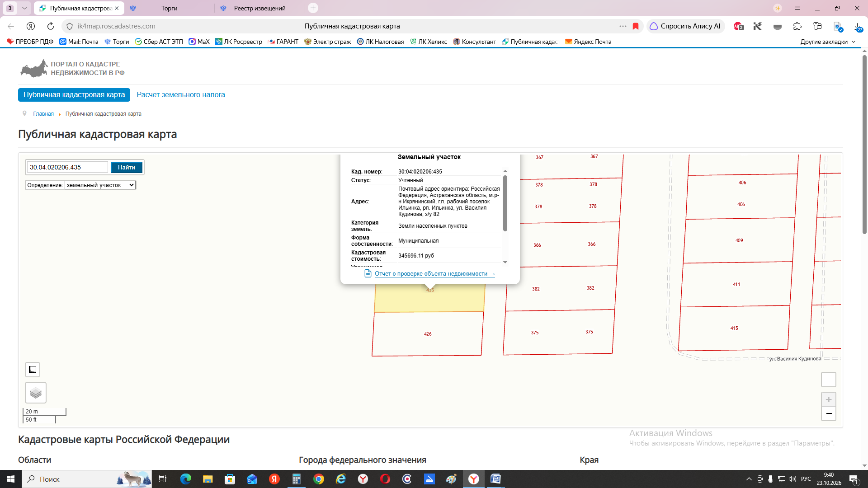The image size is (868, 488).
Task: Open Отчет о проверке объекта недвижимости link
Action: [434, 274]
